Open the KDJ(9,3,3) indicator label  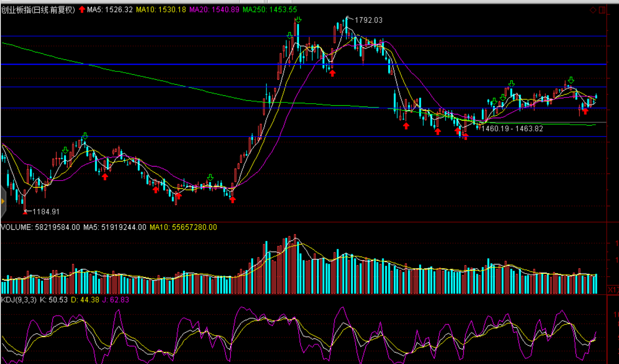point(19,300)
